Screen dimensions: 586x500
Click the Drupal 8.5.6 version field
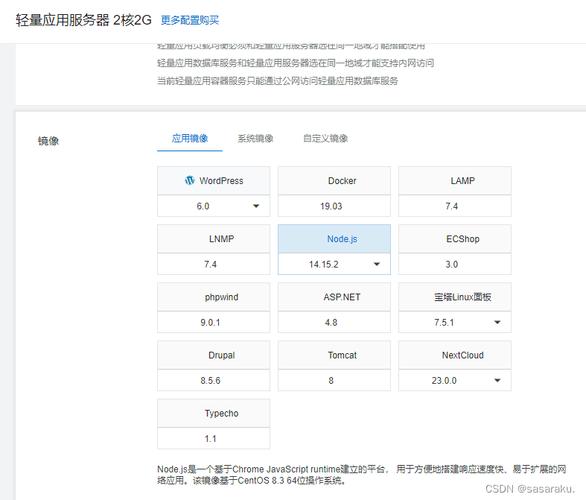click(214, 380)
